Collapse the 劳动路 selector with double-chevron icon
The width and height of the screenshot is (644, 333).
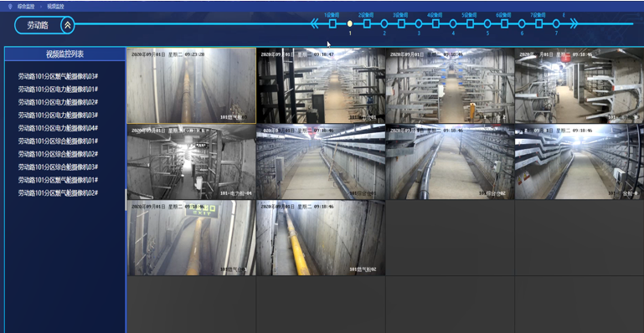pyautogui.click(x=68, y=25)
